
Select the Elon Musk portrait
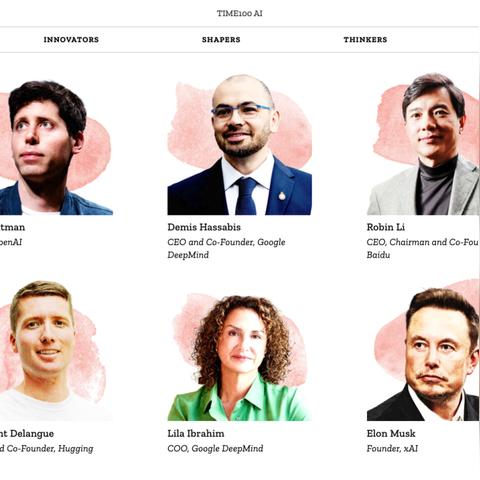pos(423,350)
